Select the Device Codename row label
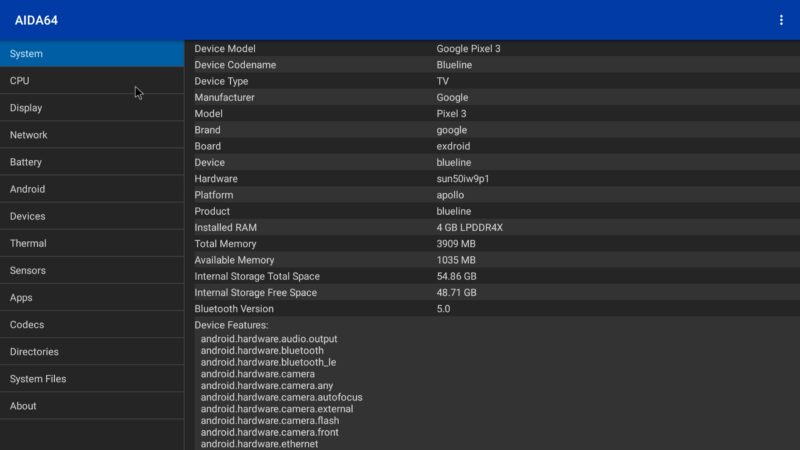This screenshot has width=800, height=450. pos(235,65)
